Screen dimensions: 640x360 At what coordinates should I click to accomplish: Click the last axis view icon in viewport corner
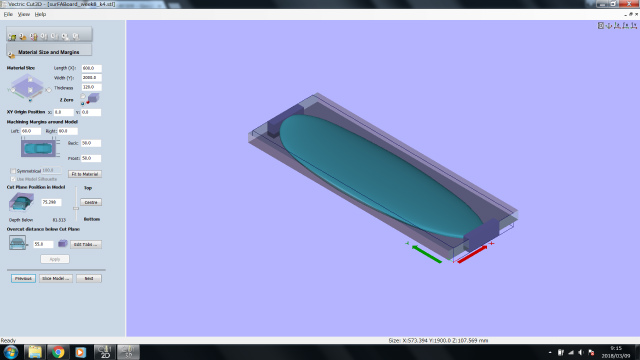coord(633,25)
